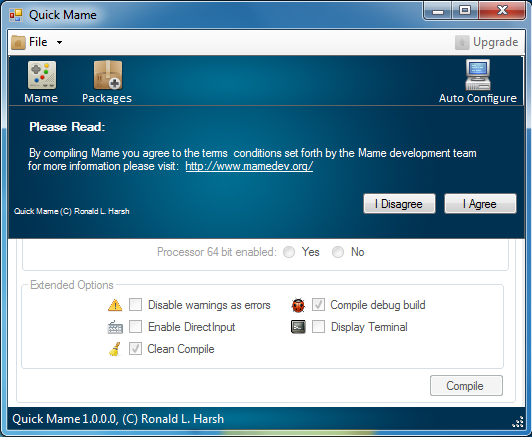Click the broom Clean Compile icon
532x437 pixels.
tap(115, 349)
